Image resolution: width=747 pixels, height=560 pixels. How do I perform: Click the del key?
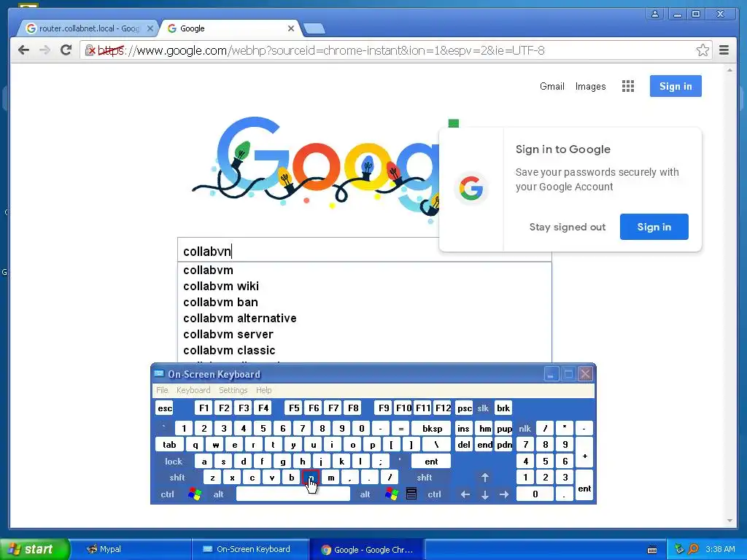pos(463,445)
